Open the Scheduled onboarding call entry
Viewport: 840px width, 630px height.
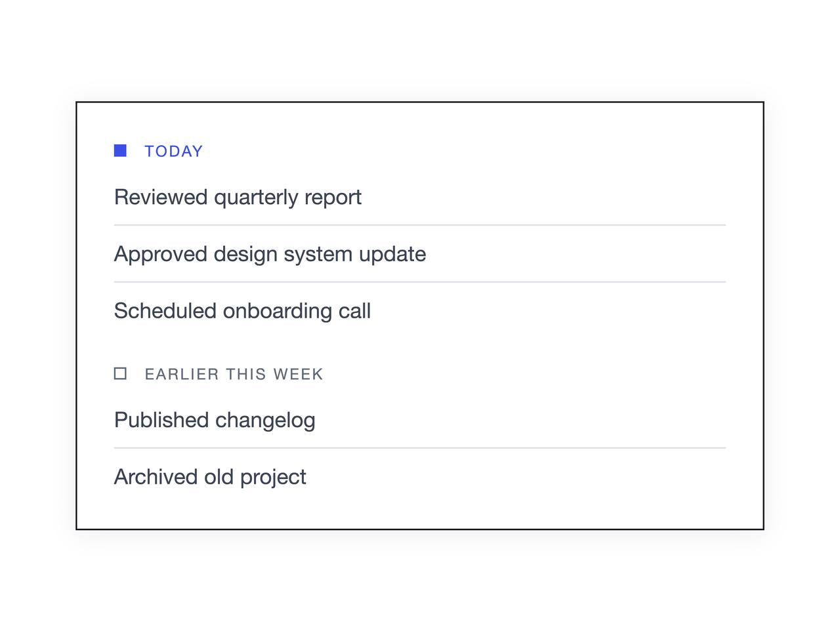[x=420, y=310]
